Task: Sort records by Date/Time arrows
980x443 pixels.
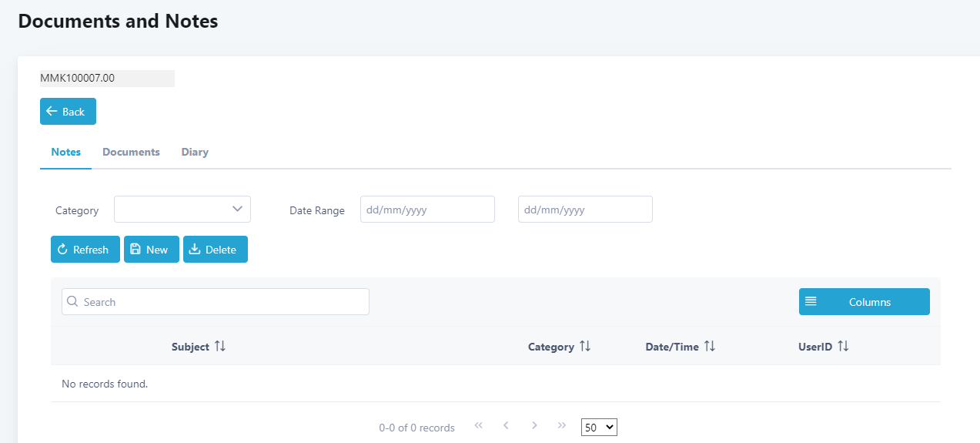Action: pyautogui.click(x=710, y=347)
